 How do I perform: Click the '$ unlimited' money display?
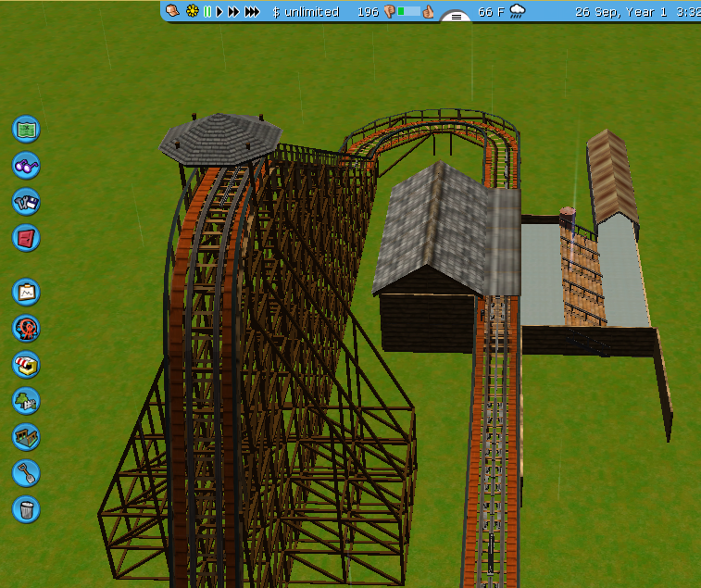306,12
